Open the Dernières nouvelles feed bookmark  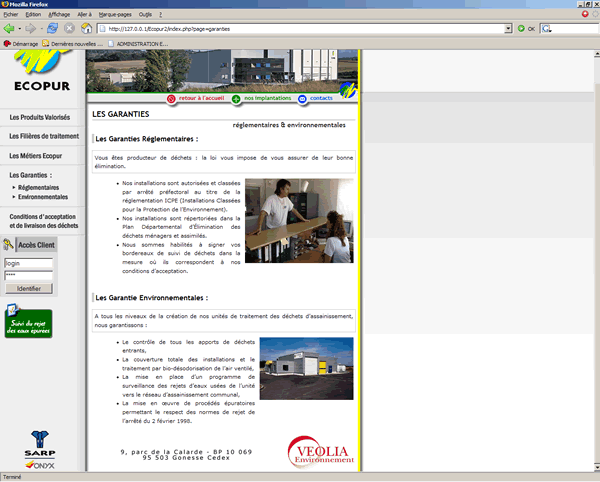72,44
